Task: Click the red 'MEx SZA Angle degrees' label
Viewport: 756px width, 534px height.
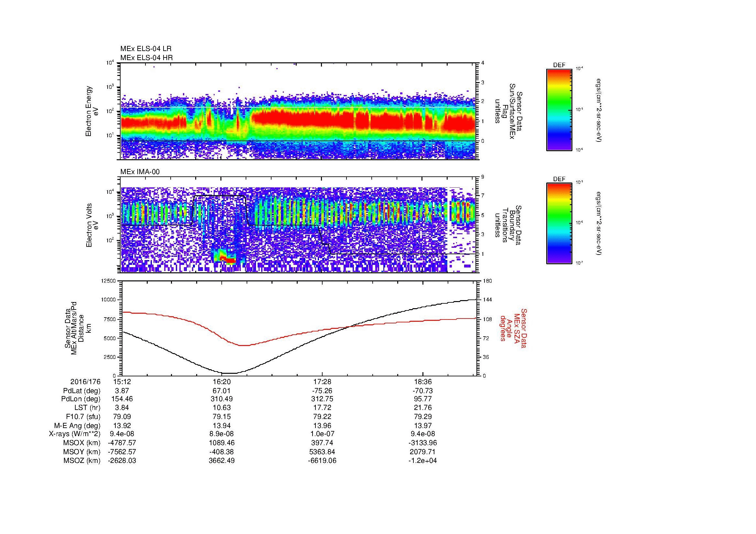Action: click(x=513, y=328)
